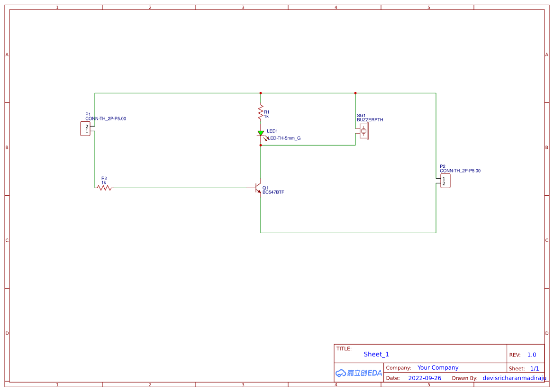Screen dimensions: 554x392
Task: Select the P2 connector symbol
Action: 445,181
